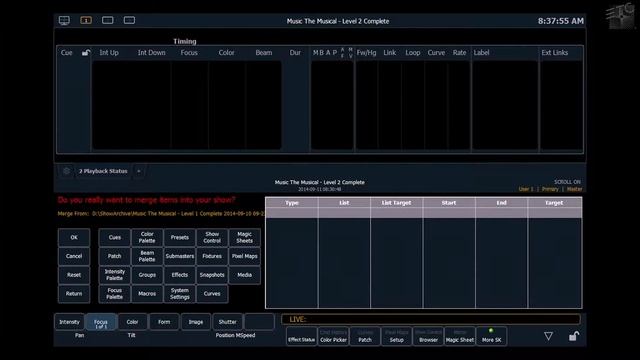Click the LIVE command line field

pyautogui.click(x=431, y=319)
